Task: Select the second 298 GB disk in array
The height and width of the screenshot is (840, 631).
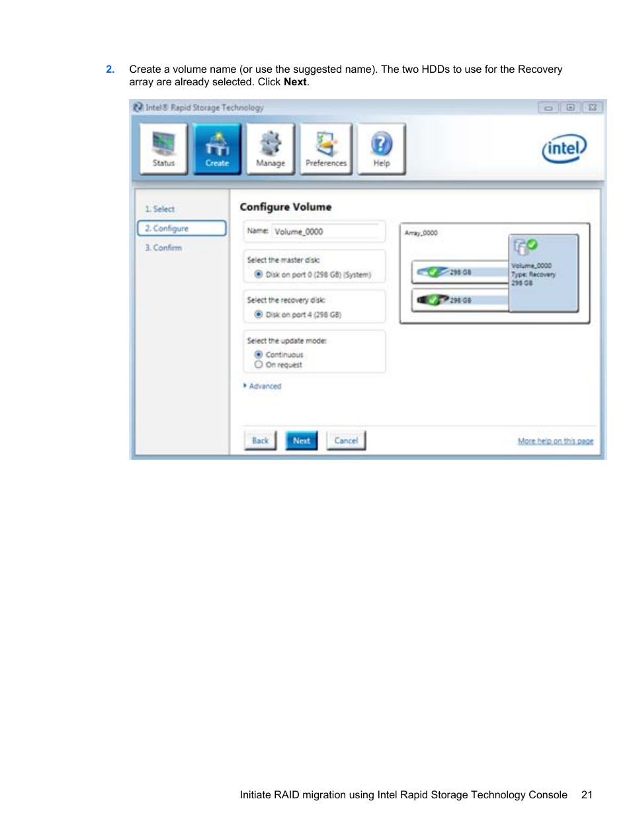Action: pyautogui.click(x=460, y=300)
